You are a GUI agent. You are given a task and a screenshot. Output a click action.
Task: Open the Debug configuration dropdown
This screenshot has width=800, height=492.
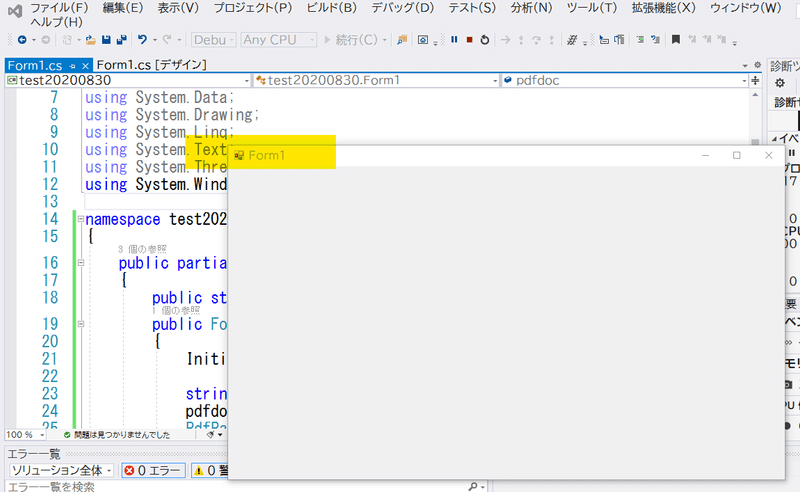pyautogui.click(x=213, y=39)
